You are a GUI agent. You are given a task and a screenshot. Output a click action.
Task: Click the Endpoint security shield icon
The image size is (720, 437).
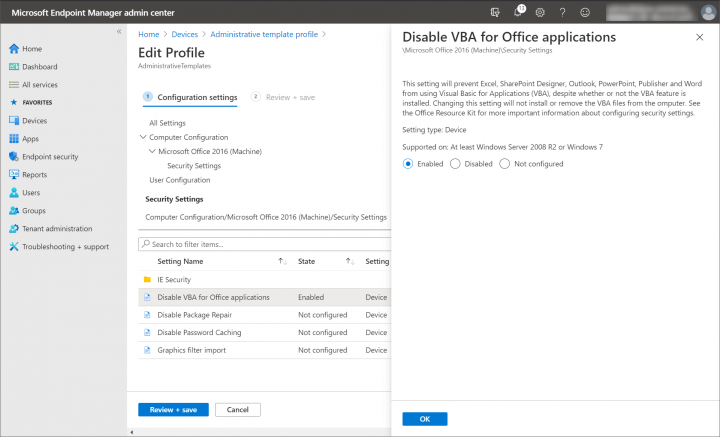pyautogui.click(x=14, y=157)
